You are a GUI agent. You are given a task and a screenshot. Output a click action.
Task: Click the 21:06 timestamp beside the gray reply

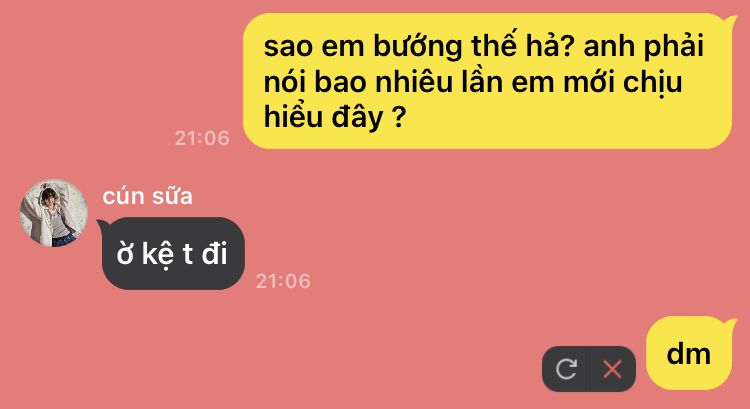click(x=283, y=281)
